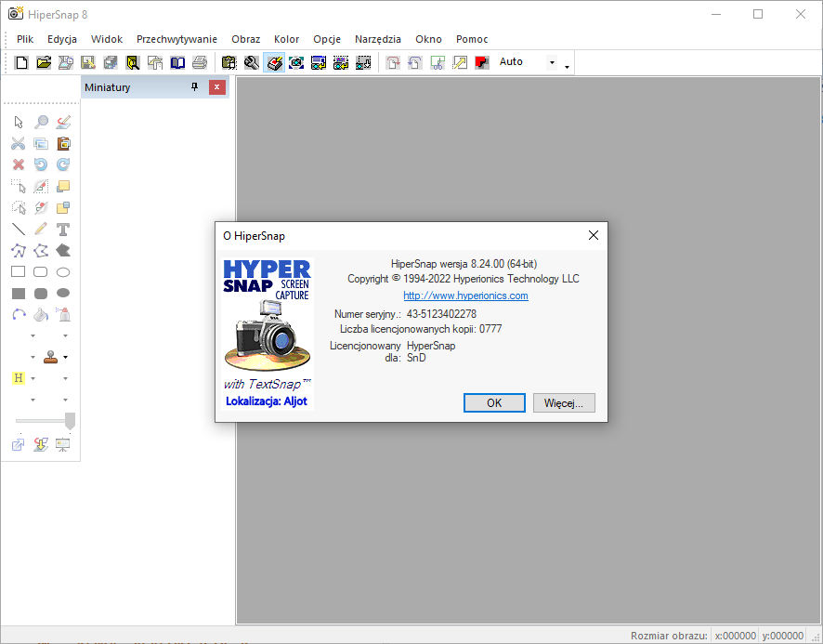The image size is (823, 644).
Task: Open the Widok menu
Action: coord(107,39)
